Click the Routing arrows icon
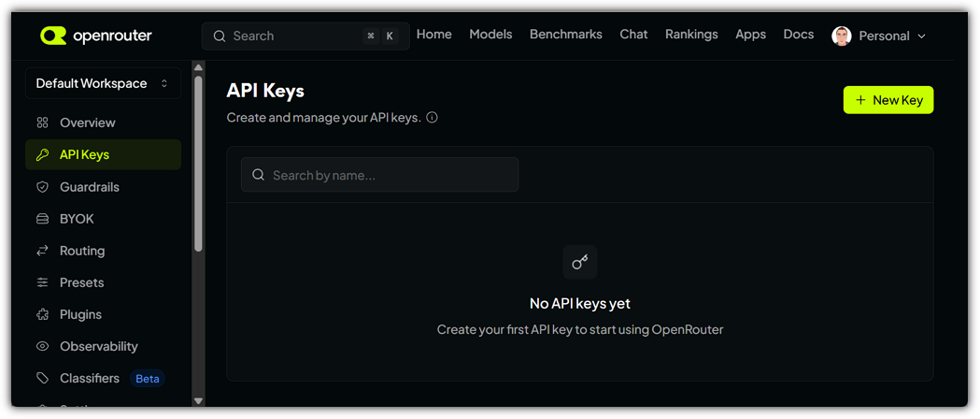 pyautogui.click(x=42, y=251)
